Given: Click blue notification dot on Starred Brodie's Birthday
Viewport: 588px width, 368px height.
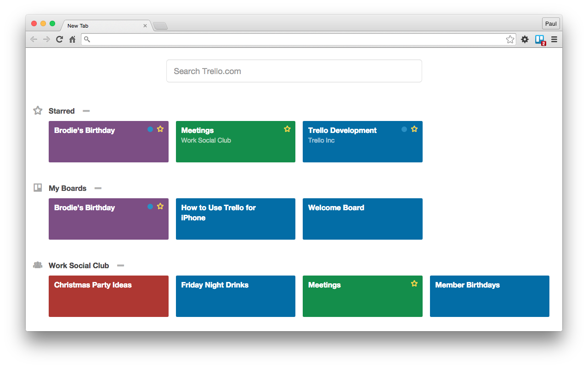Looking at the screenshot, I should pos(150,129).
